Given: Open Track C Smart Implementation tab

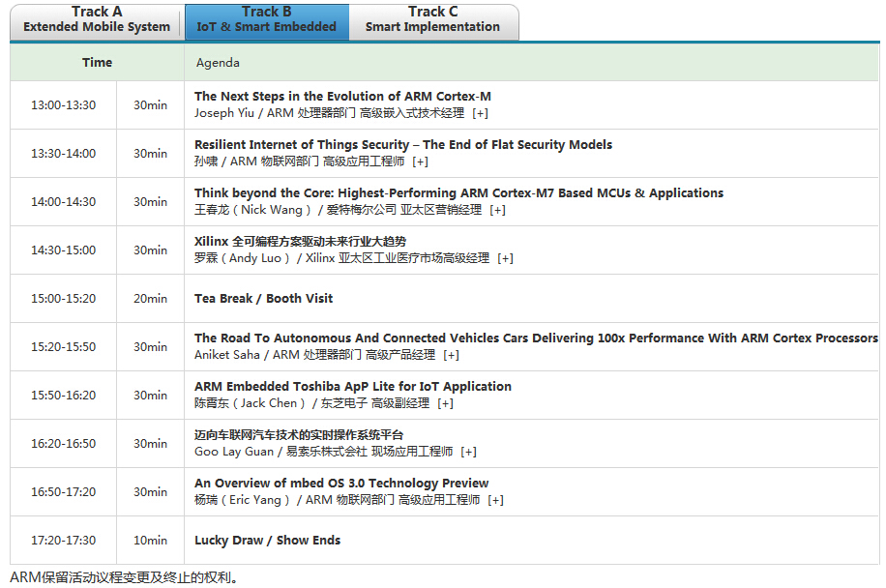Looking at the screenshot, I should click(432, 20).
